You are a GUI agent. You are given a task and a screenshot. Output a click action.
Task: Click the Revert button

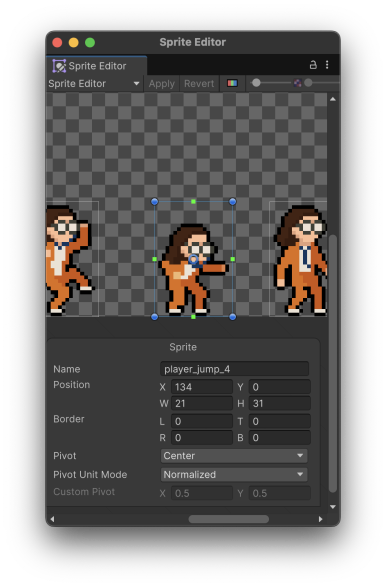click(199, 83)
